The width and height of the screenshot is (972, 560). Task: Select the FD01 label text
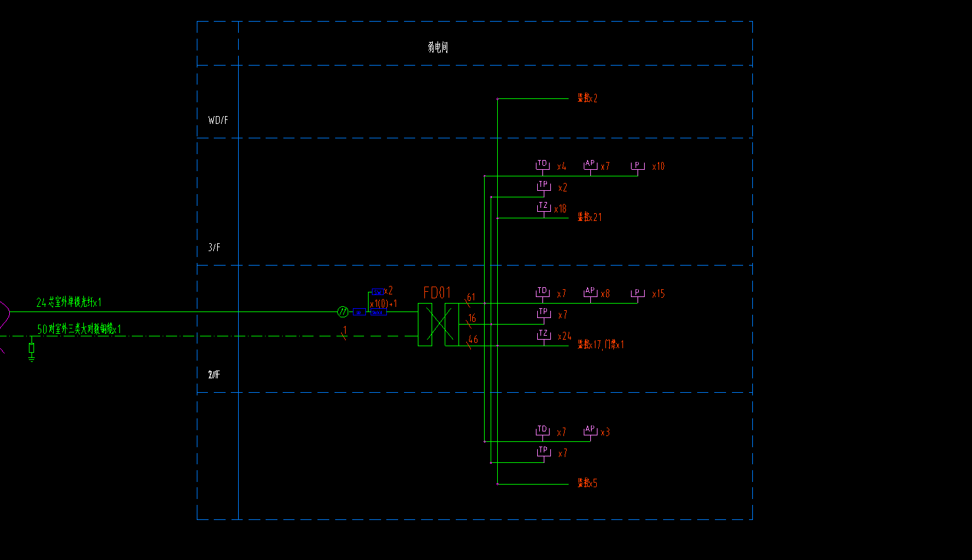pyautogui.click(x=437, y=292)
